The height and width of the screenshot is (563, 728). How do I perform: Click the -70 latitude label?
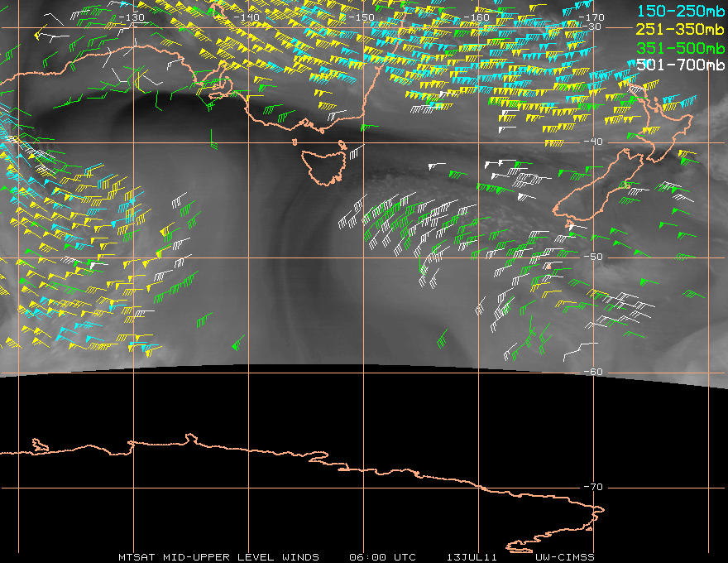click(x=593, y=487)
